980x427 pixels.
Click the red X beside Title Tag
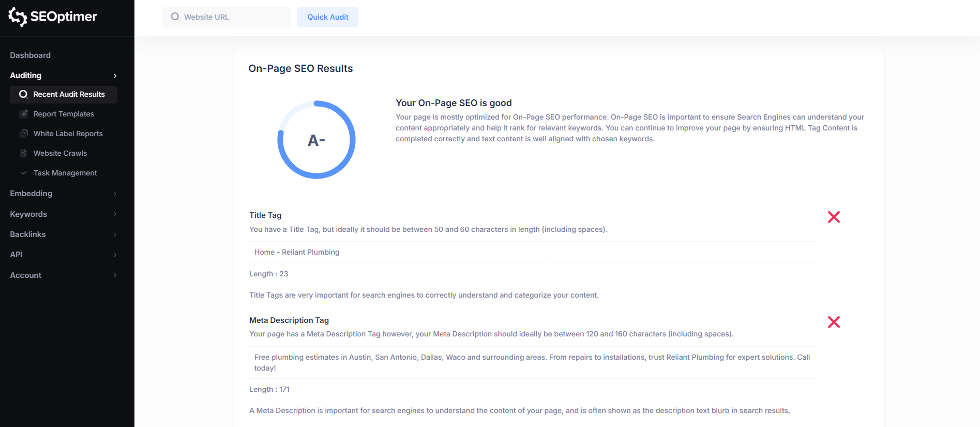pyautogui.click(x=833, y=217)
